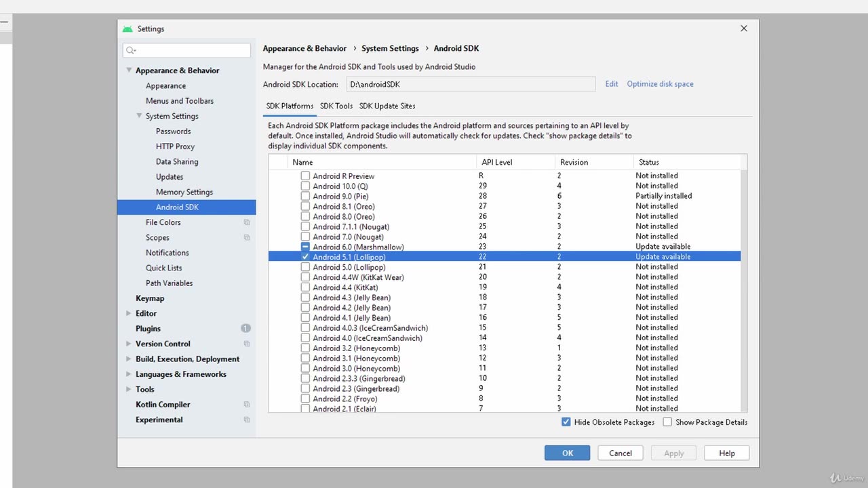The image size is (868, 488).
Task: Open the Updates settings page
Action: (170, 177)
